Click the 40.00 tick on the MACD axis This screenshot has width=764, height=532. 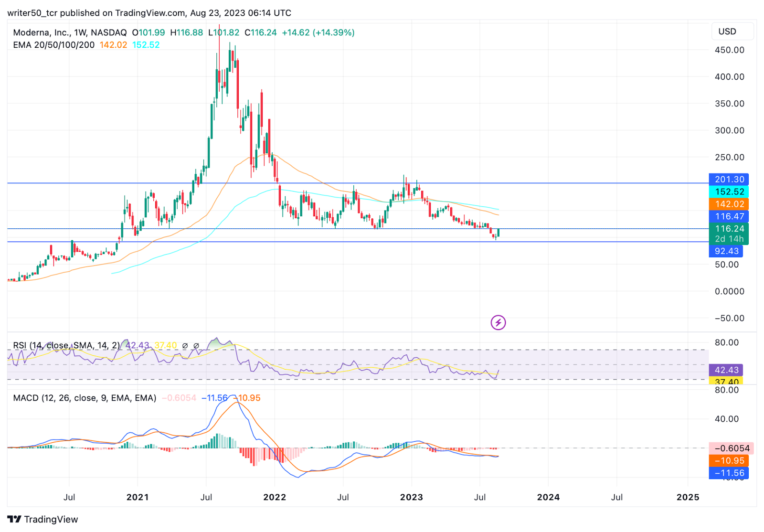(x=727, y=419)
